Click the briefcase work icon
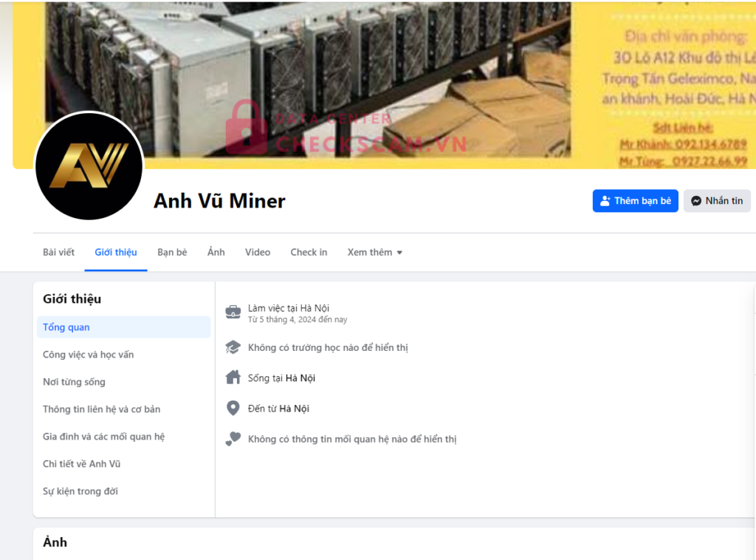Viewport: 756px width, 560px height. (x=233, y=312)
